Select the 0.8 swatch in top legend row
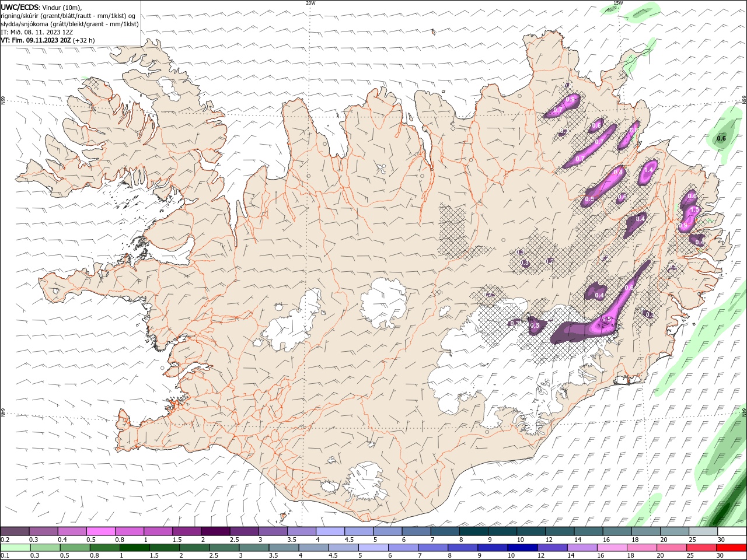 (x=129, y=531)
